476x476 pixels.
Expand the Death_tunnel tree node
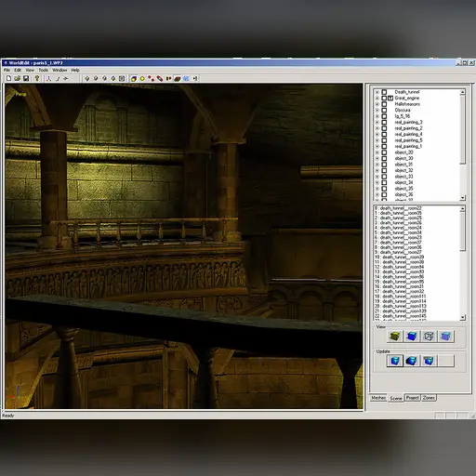(x=377, y=92)
